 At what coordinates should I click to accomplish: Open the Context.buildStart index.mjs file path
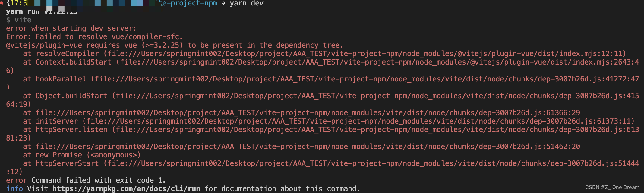(x=379, y=62)
